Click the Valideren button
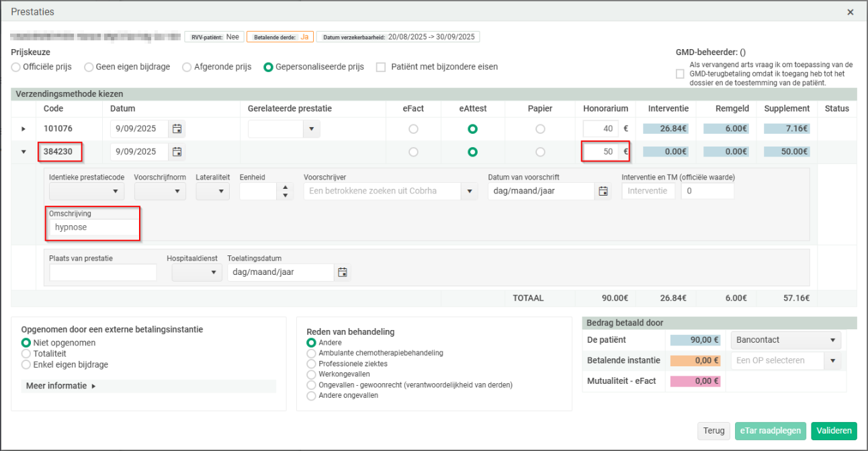Screen dimensions: 868x451 834,431
